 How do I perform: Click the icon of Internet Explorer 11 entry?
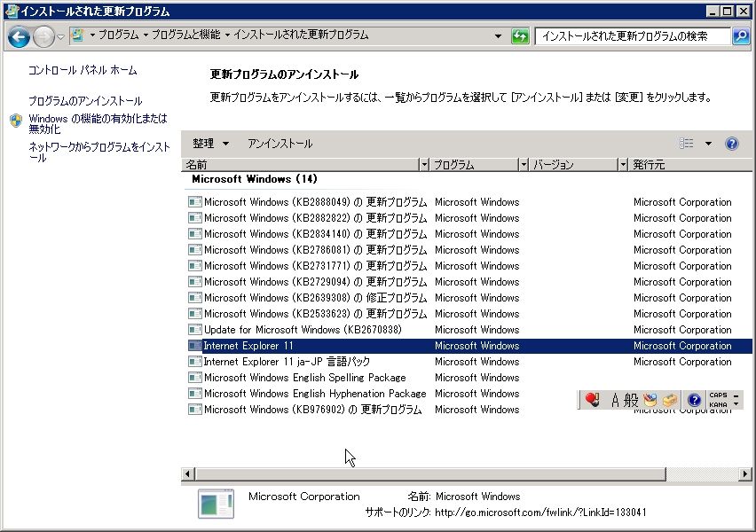pyautogui.click(x=195, y=346)
